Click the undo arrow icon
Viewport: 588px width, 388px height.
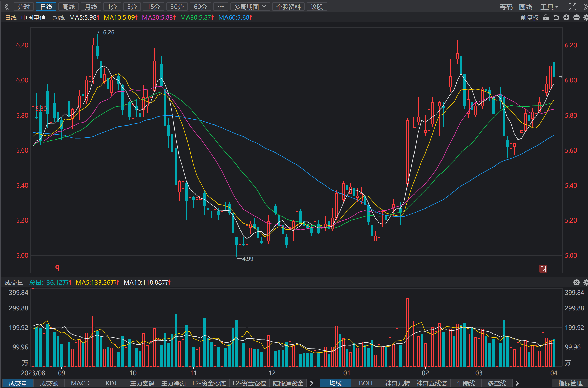point(556,18)
